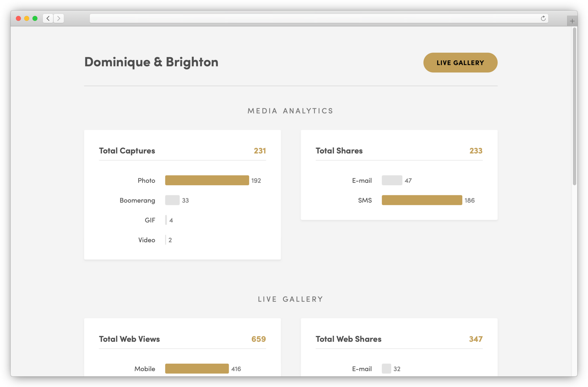Click the Total Shares count 233

476,151
